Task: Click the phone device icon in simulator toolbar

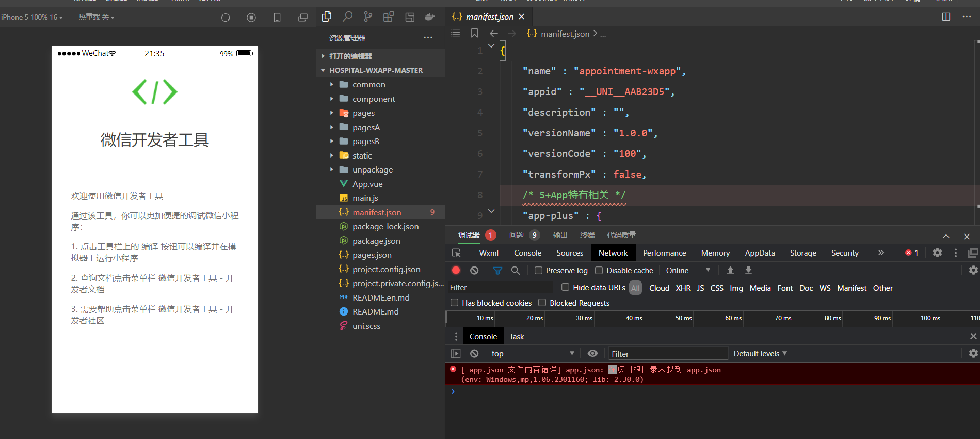Action: (x=277, y=18)
